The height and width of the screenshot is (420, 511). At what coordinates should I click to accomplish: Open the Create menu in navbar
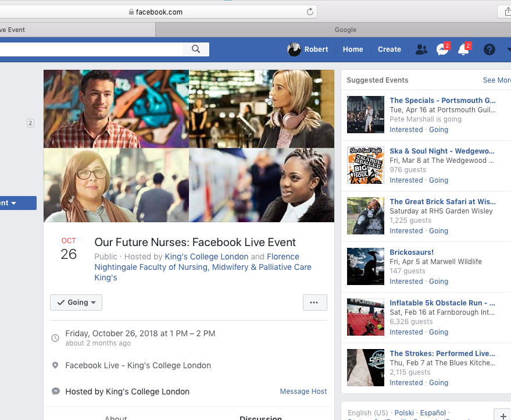tap(389, 49)
